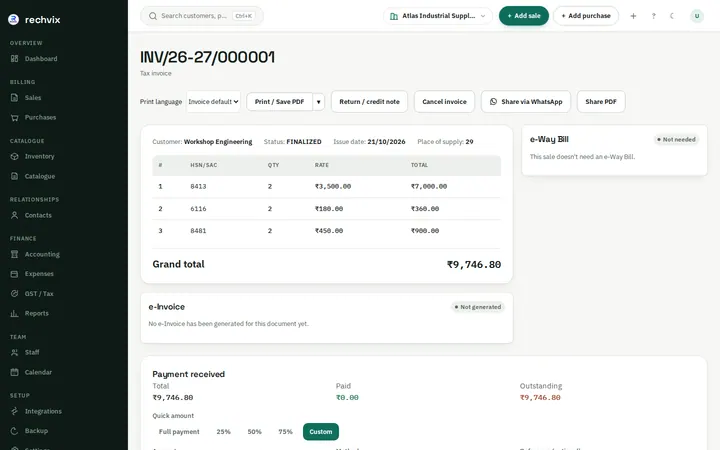Open the Calendar icon

tap(15, 372)
